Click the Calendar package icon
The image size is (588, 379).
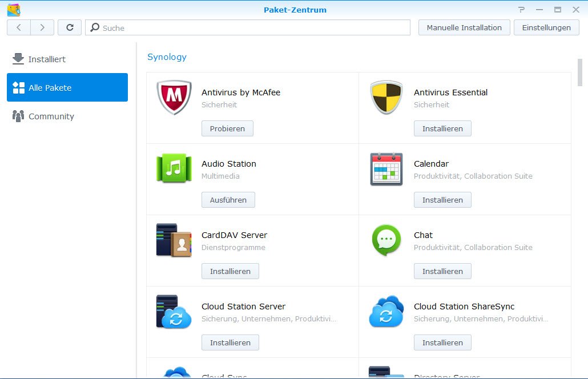point(386,169)
